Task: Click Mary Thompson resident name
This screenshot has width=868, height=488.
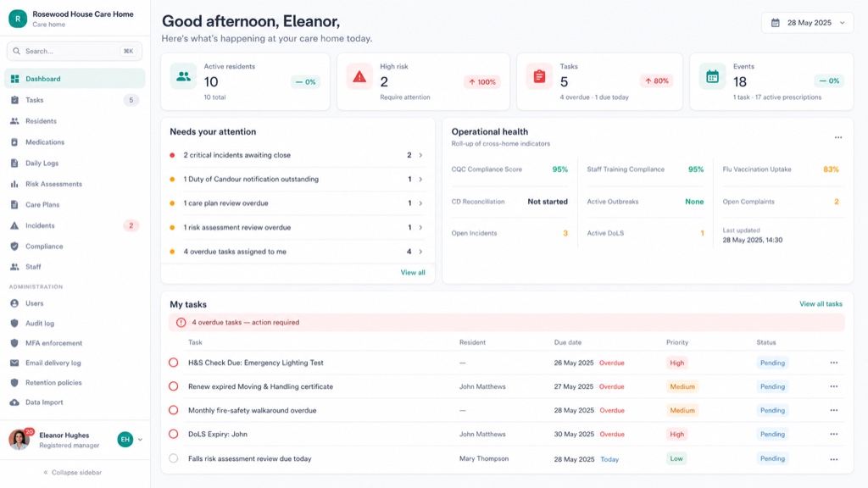Action: tap(484, 458)
